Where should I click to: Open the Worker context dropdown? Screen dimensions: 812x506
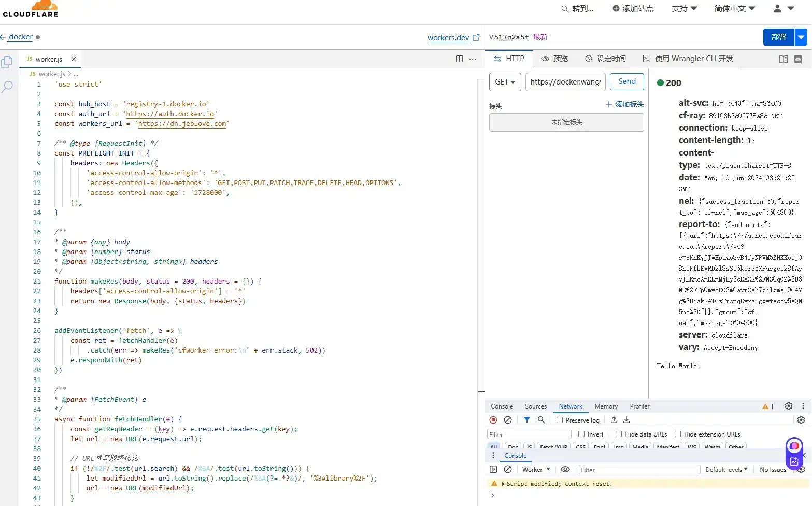536,469
